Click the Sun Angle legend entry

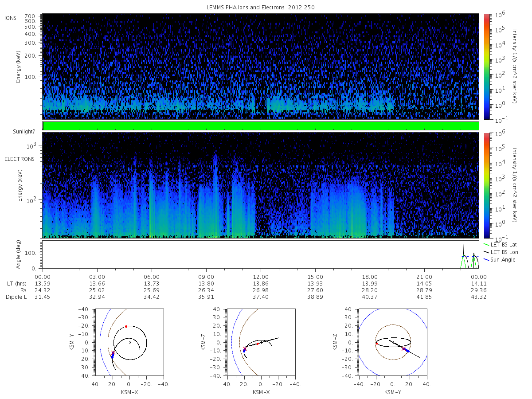coord(505,259)
